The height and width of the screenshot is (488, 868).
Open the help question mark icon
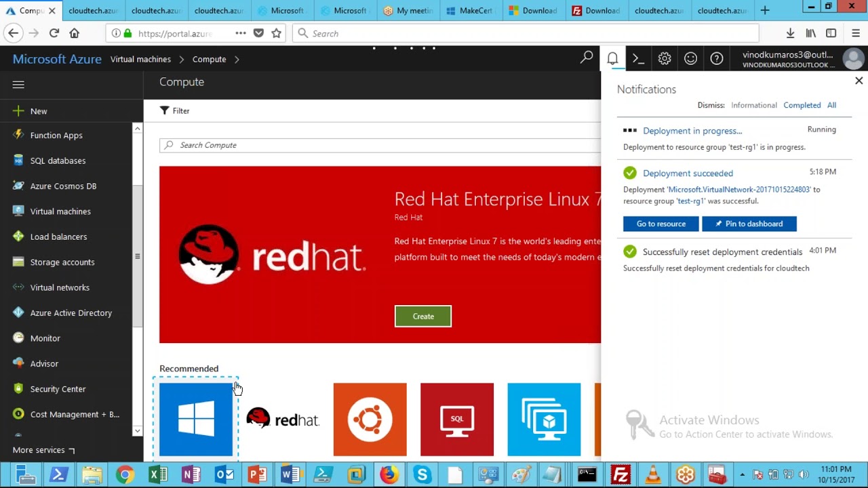click(x=717, y=59)
